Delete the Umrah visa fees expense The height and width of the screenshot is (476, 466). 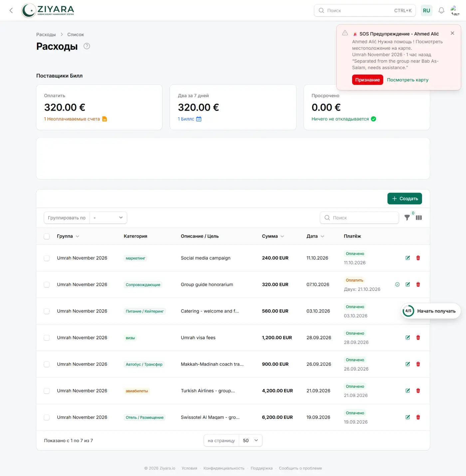418,337
